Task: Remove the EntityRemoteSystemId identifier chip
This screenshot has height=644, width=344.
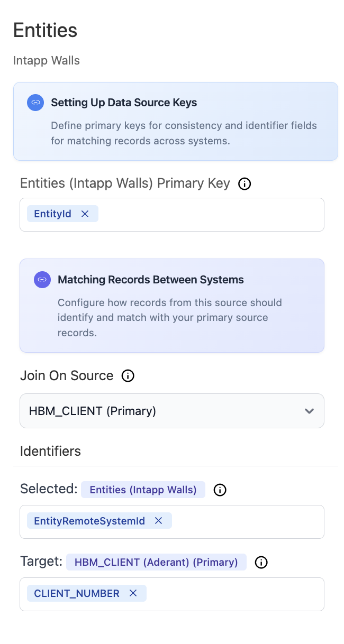Action: [x=158, y=521]
